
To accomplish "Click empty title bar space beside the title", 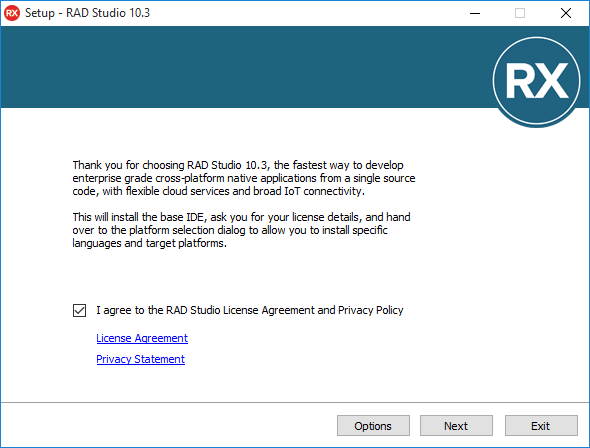I will pos(301,13).
